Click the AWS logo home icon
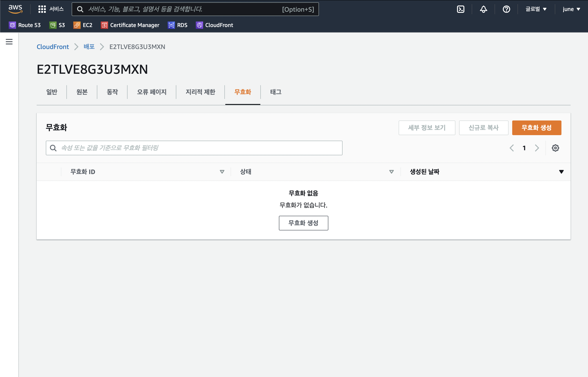This screenshot has width=588, height=377. pyautogui.click(x=15, y=9)
